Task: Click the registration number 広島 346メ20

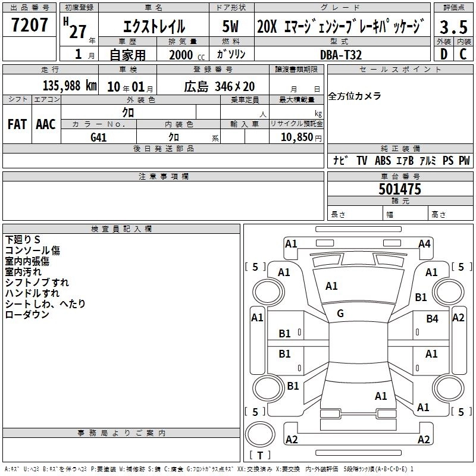Action: click(220, 86)
